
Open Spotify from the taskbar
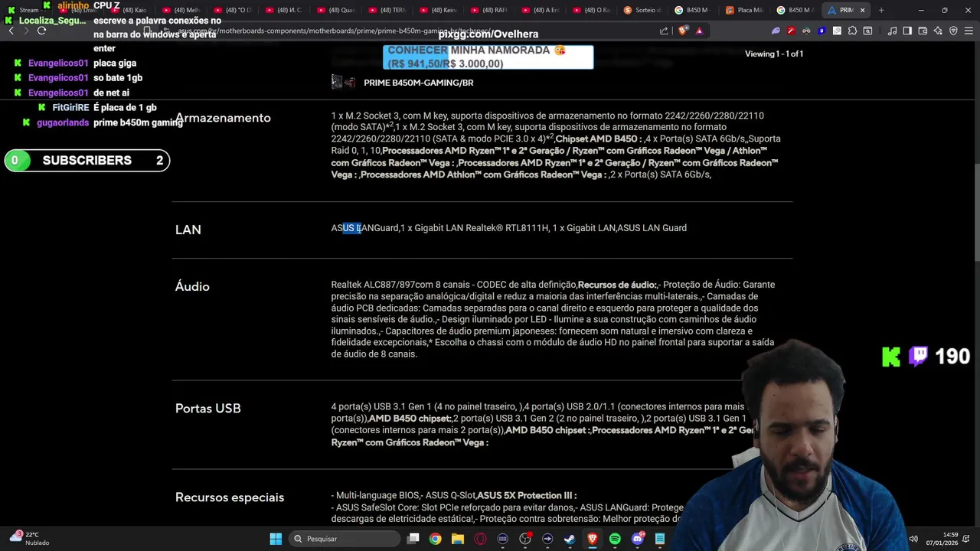click(x=615, y=539)
